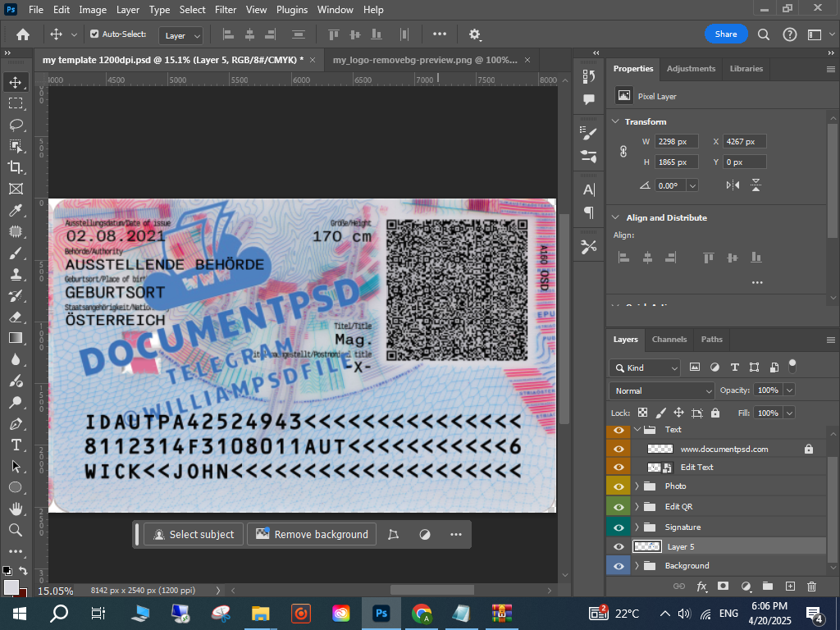Toggle the Auto-Select checkbox
840x630 pixels.
[x=94, y=34]
